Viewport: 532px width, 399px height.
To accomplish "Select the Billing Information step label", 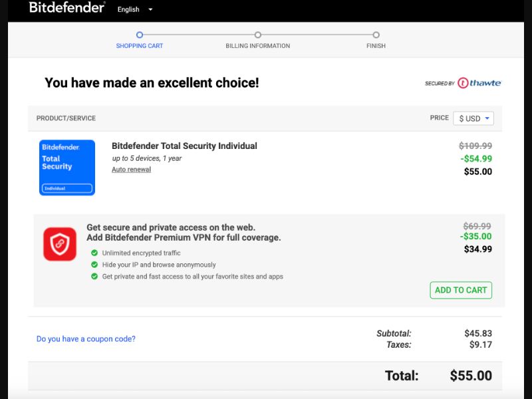I will point(257,45).
